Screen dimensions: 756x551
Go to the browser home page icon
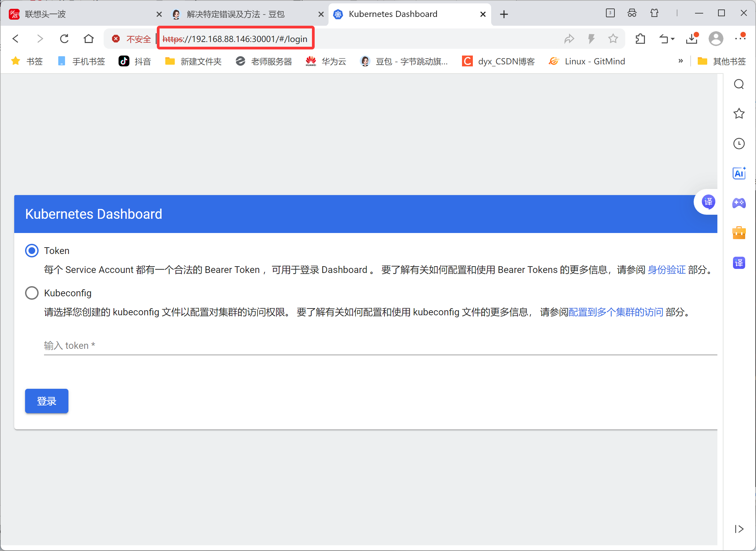[x=89, y=39]
